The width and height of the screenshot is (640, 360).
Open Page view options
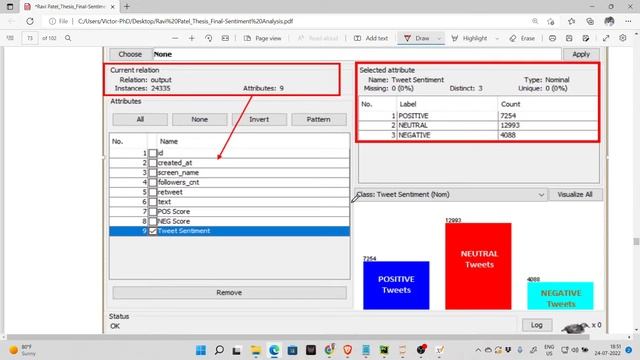(262, 38)
